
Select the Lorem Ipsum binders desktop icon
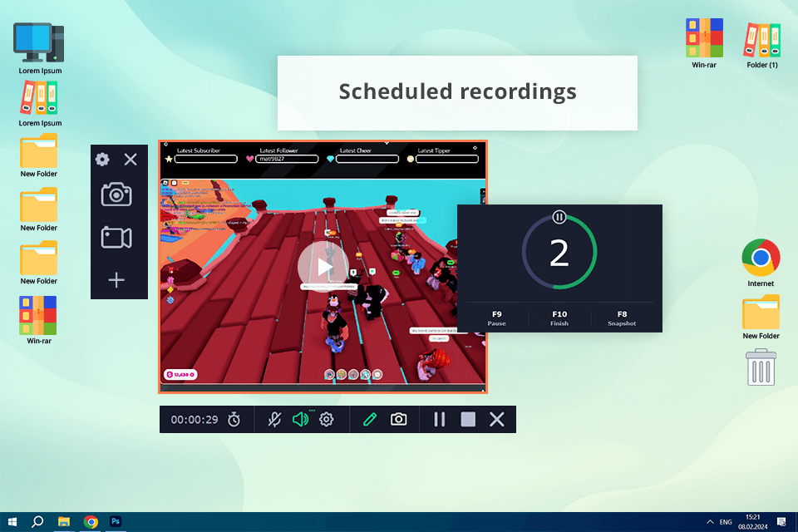pyautogui.click(x=40, y=105)
